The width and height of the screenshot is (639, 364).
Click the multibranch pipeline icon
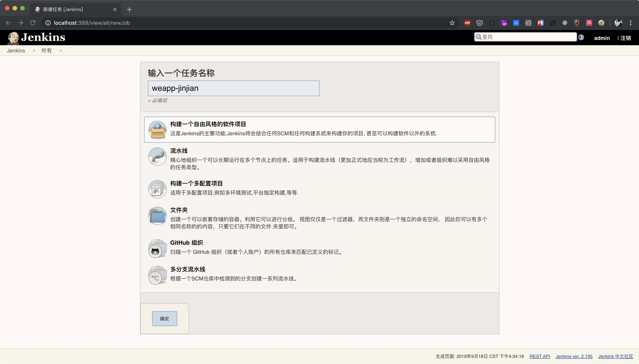point(157,275)
